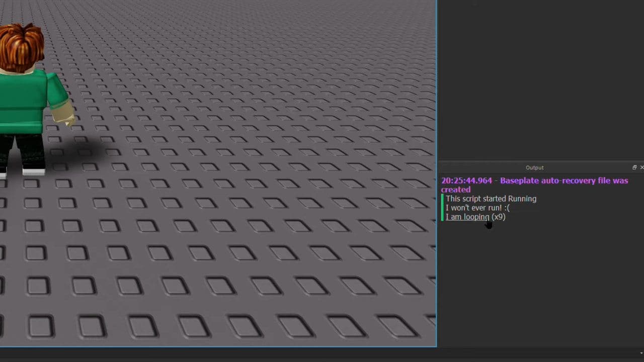Select the green marker beside 'This script started Running'
The image size is (644, 362).
click(x=443, y=199)
